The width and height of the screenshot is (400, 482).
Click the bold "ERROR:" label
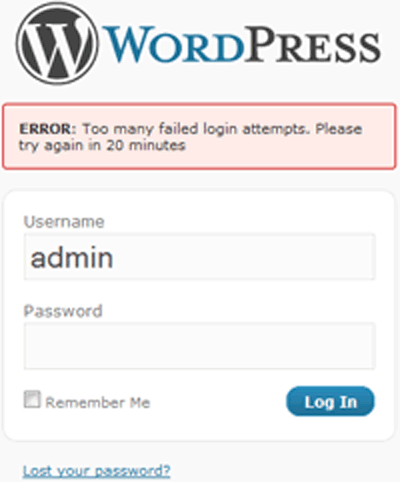click(x=48, y=129)
